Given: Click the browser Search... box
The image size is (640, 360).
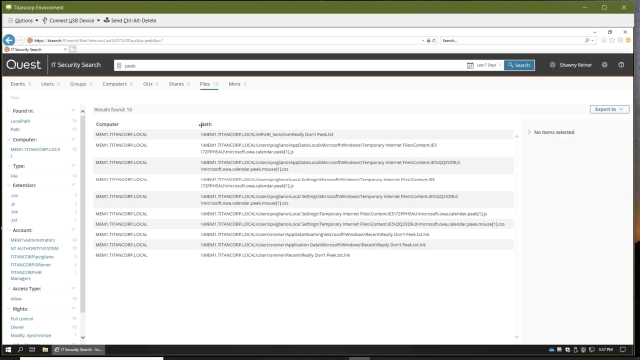Looking at the screenshot, I should pyautogui.click(x=512, y=40).
